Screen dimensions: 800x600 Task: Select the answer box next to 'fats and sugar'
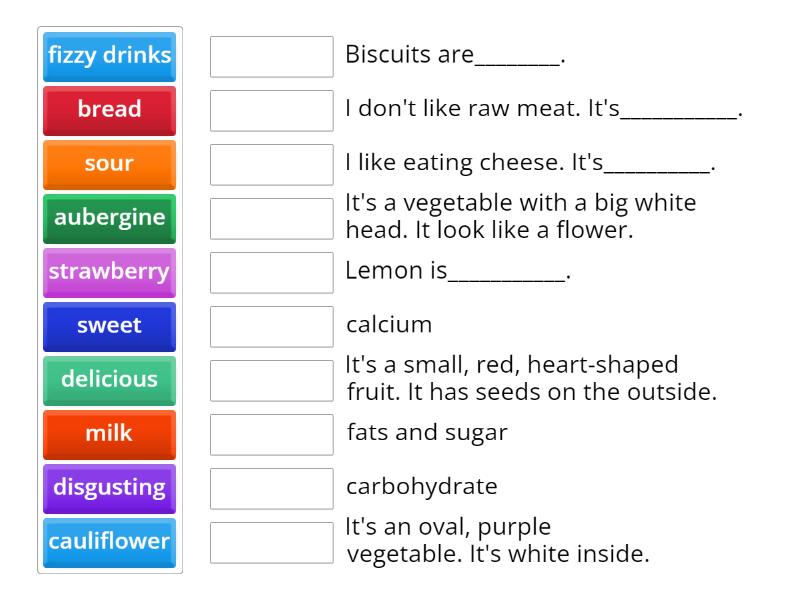pos(272,434)
